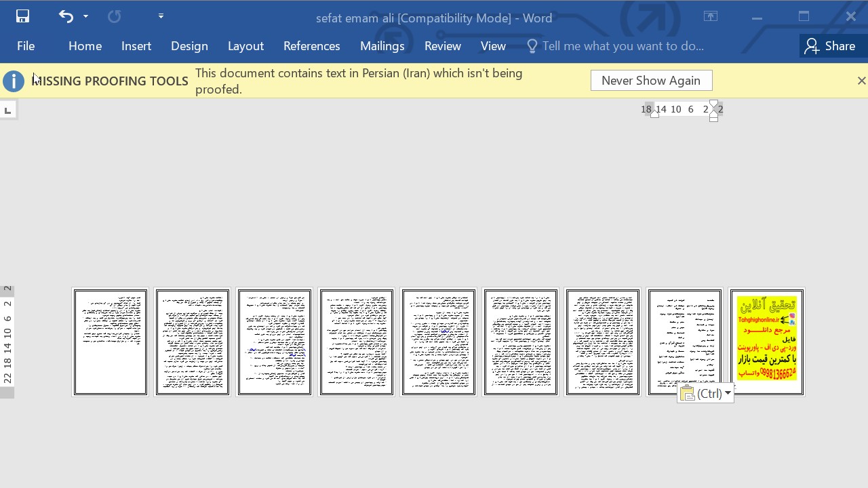
Task: Select the yellow advertisement page thumbnail
Action: coord(767,342)
